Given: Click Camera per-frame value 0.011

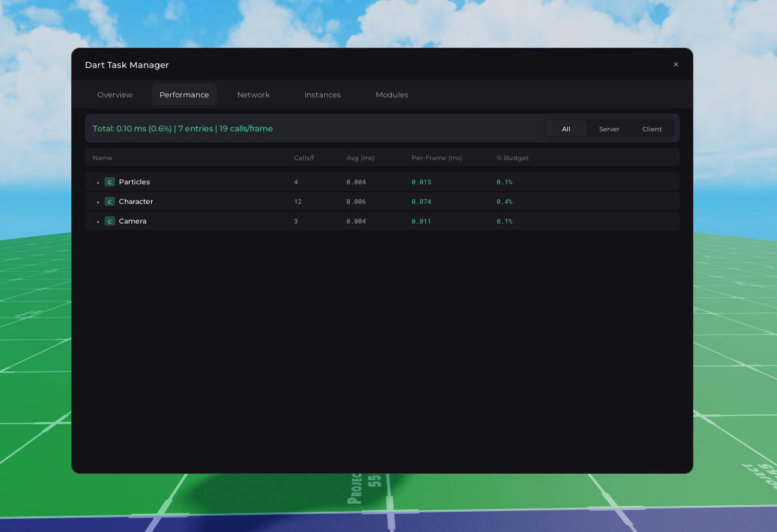Looking at the screenshot, I should pyautogui.click(x=422, y=221).
